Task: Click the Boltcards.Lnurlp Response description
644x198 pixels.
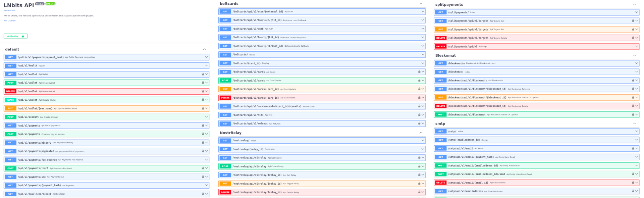Action: 293,38
